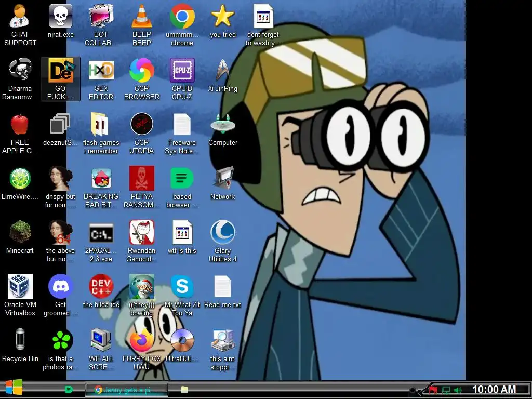Open the CPUID CPU-Z icon

[x=182, y=79]
